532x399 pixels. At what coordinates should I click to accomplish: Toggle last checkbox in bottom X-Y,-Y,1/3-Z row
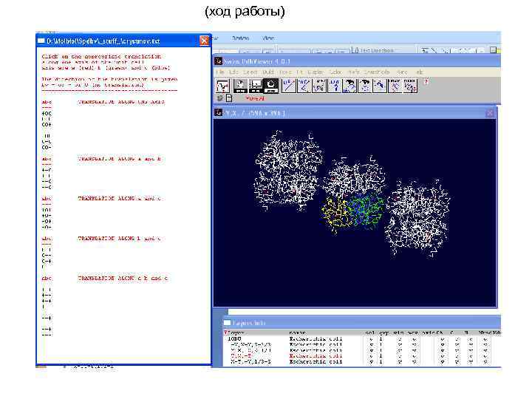(x=485, y=362)
